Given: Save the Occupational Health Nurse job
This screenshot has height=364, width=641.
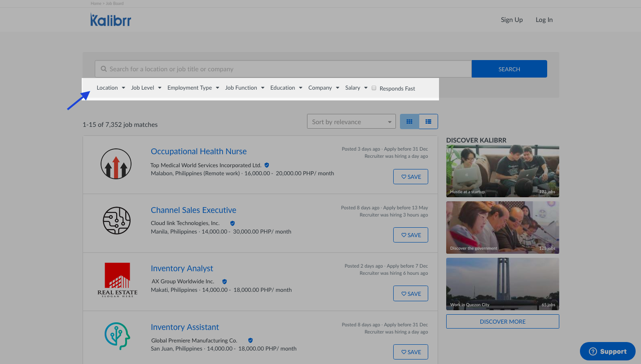Looking at the screenshot, I should click(411, 177).
